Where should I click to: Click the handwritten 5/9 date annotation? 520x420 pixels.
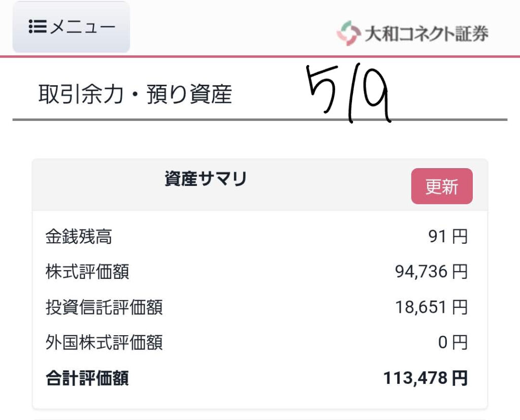coord(348,93)
